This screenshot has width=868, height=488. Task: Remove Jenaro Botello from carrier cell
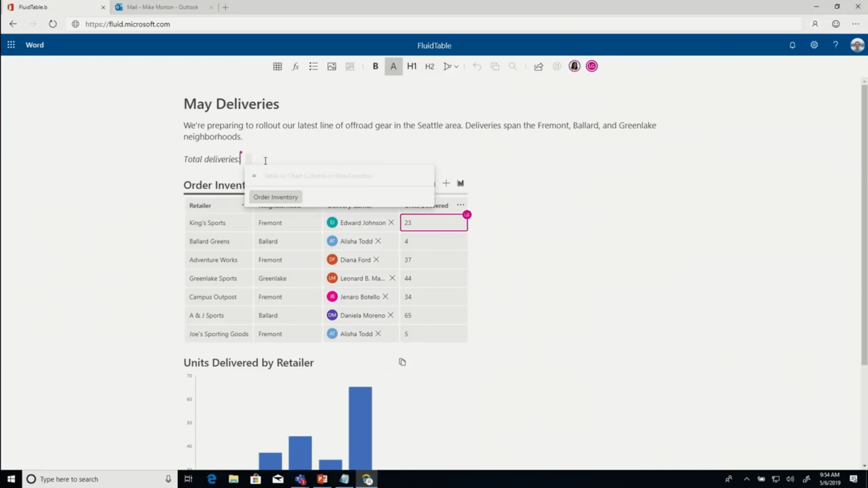[x=385, y=297]
